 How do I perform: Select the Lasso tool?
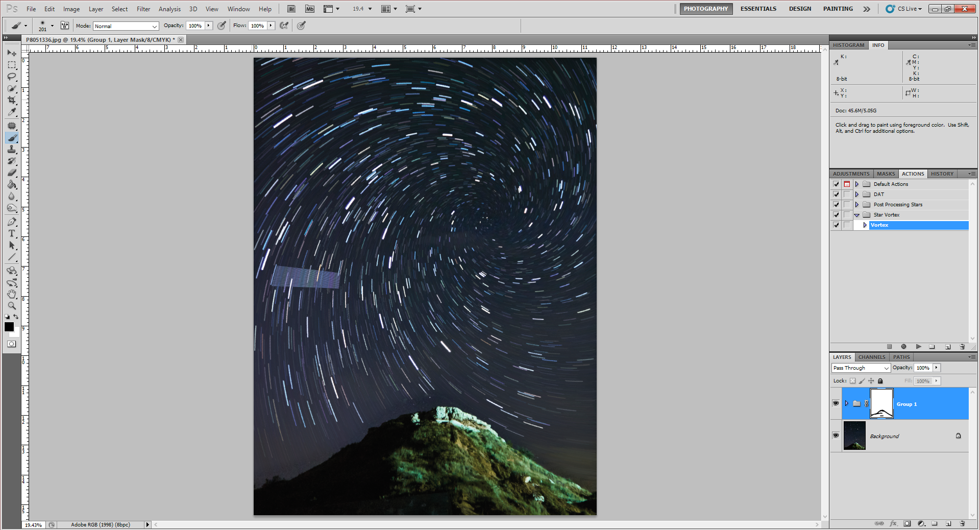coord(12,77)
